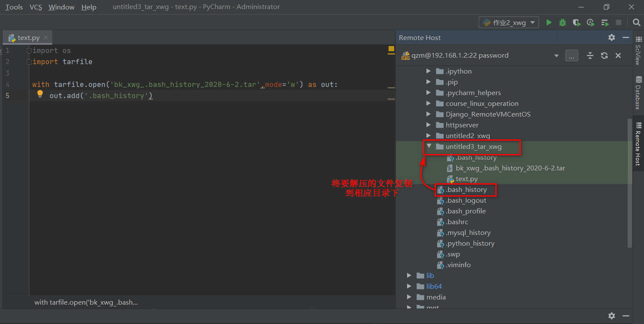
Task: Click the fold marker on line 1
Action: pos(29,50)
